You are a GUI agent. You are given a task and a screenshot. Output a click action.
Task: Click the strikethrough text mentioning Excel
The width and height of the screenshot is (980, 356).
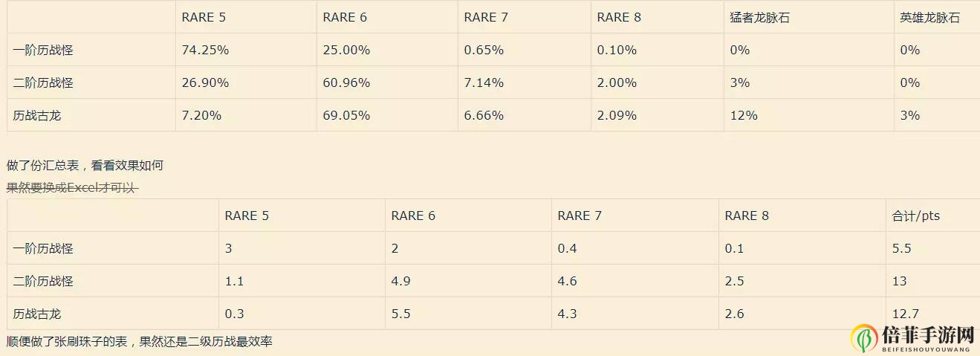pyautogui.click(x=72, y=188)
